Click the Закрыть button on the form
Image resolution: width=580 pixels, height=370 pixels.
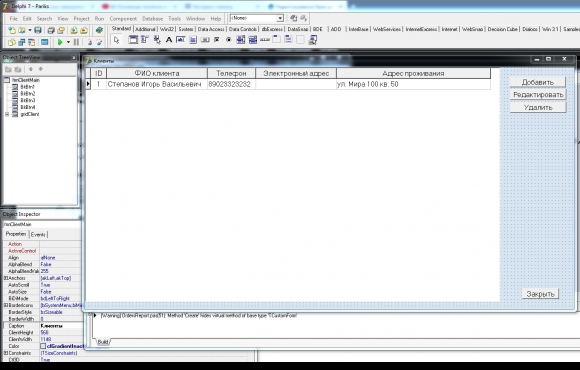coord(540,294)
